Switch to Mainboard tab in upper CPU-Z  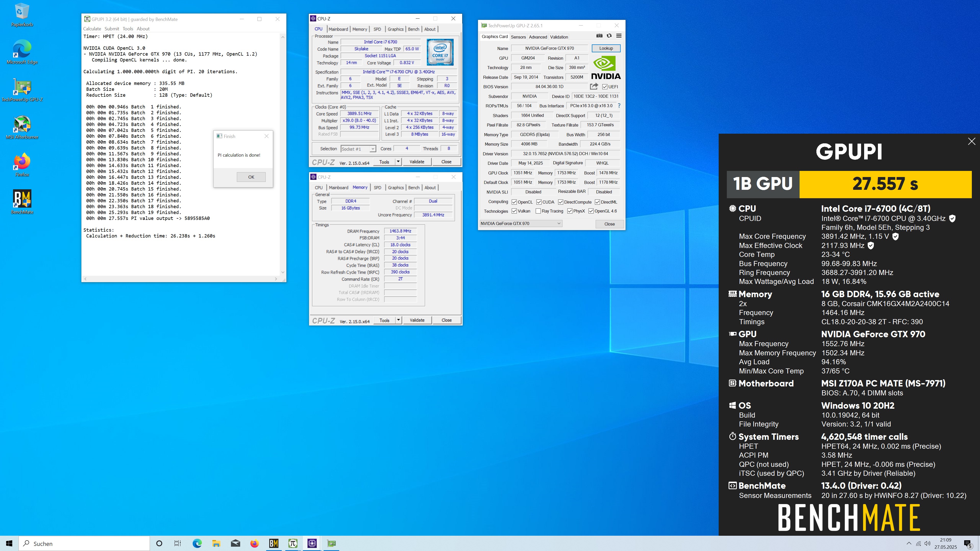[x=338, y=29]
